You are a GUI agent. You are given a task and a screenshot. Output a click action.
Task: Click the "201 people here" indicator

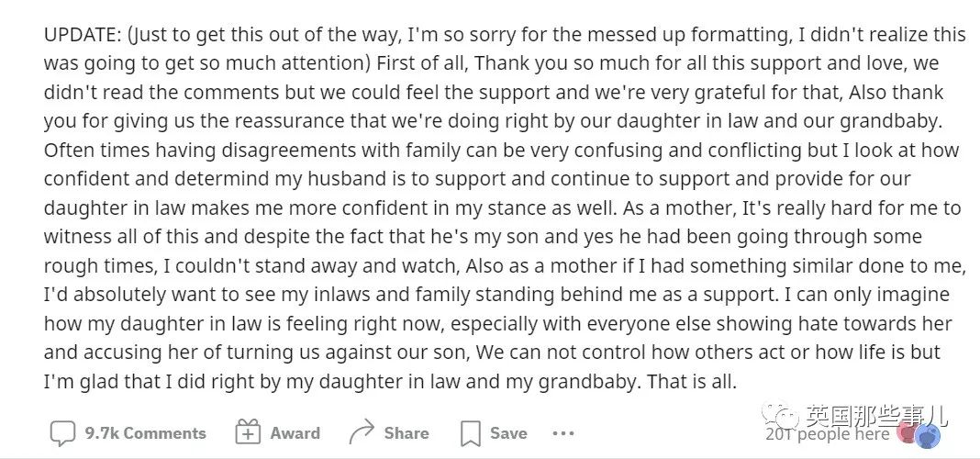828,434
